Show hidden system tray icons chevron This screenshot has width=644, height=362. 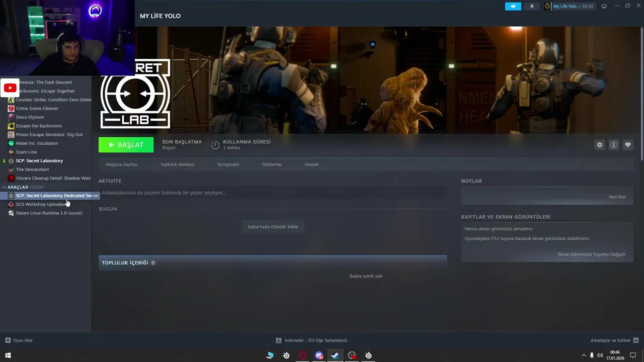coord(584,355)
